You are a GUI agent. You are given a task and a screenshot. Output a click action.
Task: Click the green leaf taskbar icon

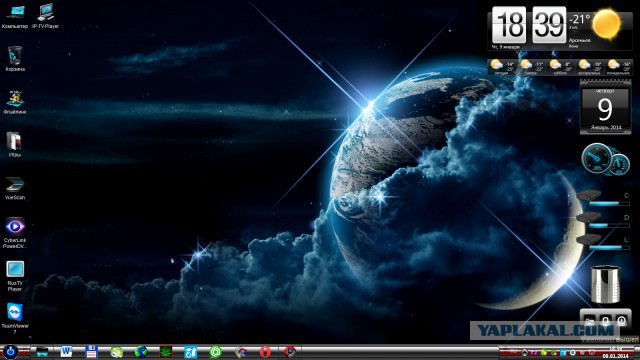coord(166,352)
